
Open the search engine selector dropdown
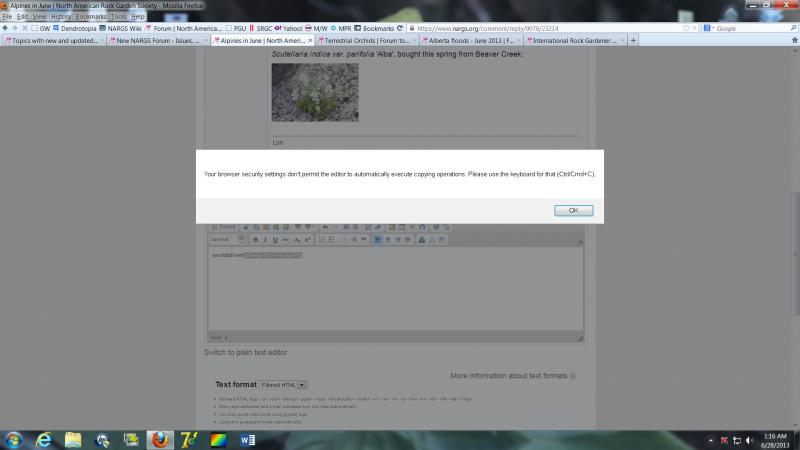point(709,28)
